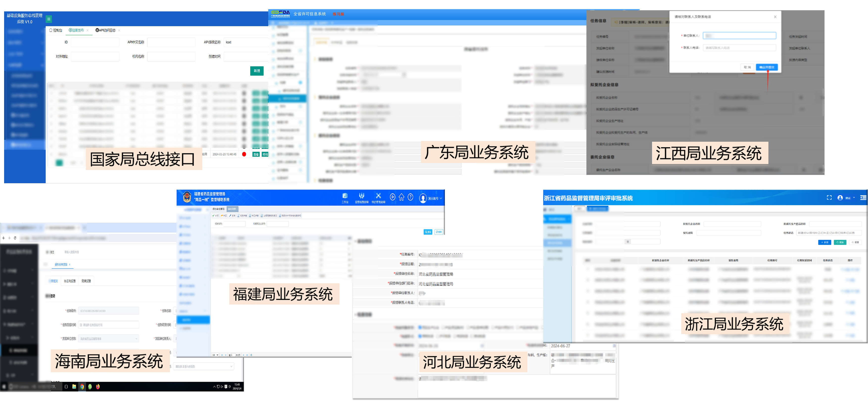Click the blue 新建 button in Zhejiang system

click(x=824, y=242)
